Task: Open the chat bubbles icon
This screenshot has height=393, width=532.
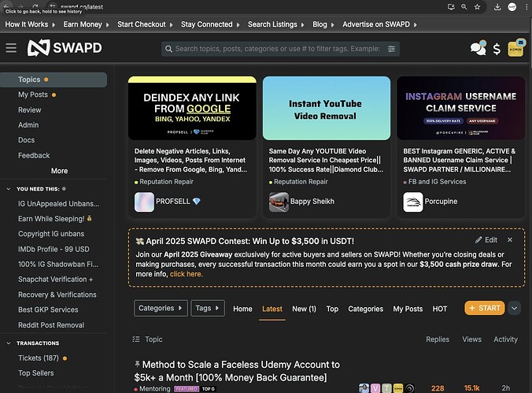Action: click(x=478, y=49)
